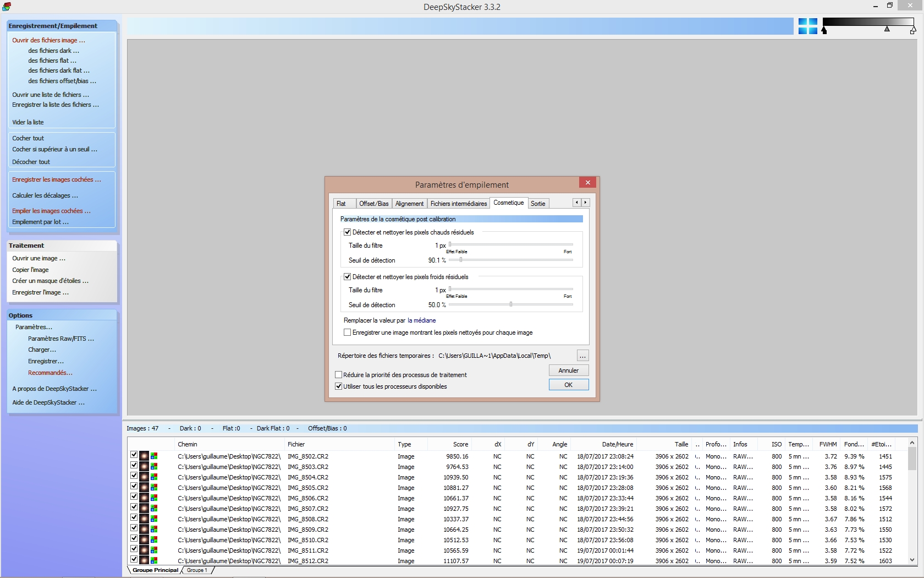
Task: Click 'Ouvrir des fichiers image ...' link
Action: click(49, 40)
